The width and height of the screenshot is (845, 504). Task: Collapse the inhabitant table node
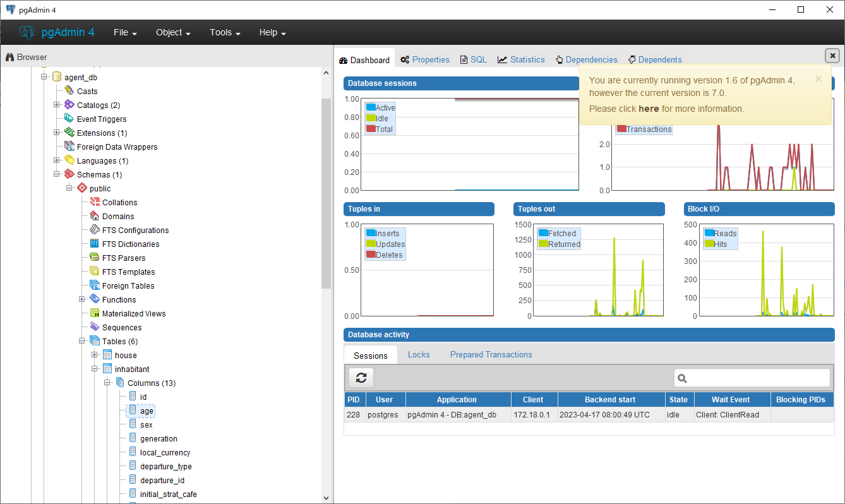click(x=95, y=369)
